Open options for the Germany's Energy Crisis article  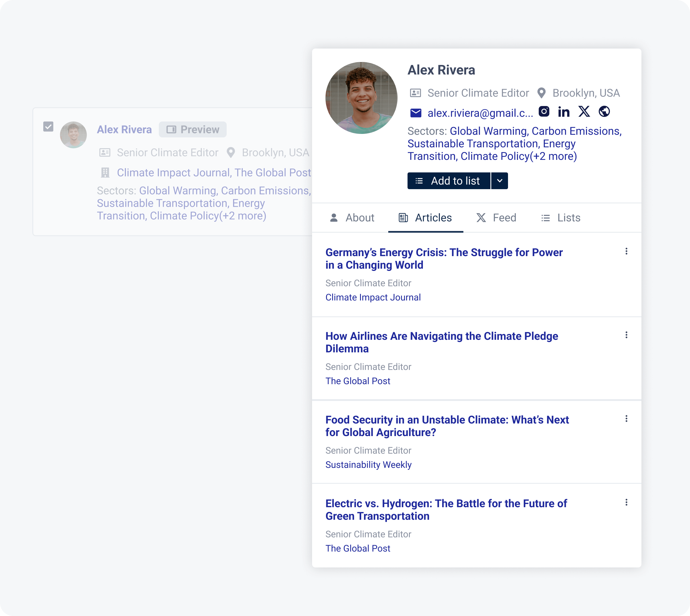626,251
